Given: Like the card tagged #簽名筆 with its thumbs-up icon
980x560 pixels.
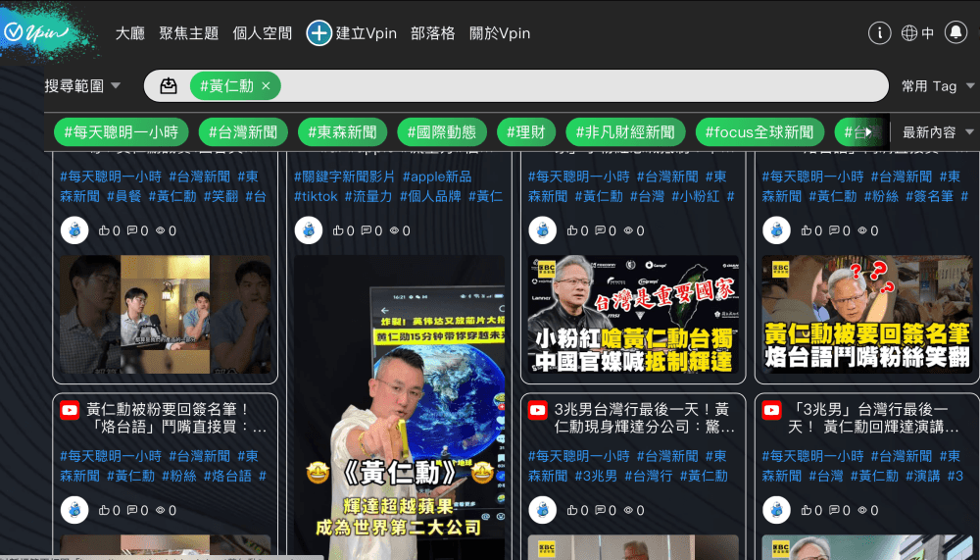Looking at the screenshot, I should [x=807, y=230].
